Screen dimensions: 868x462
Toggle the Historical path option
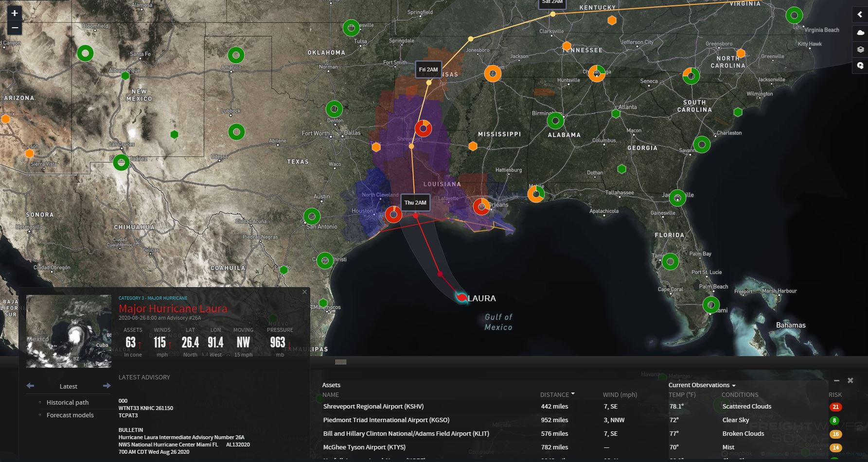(x=67, y=402)
